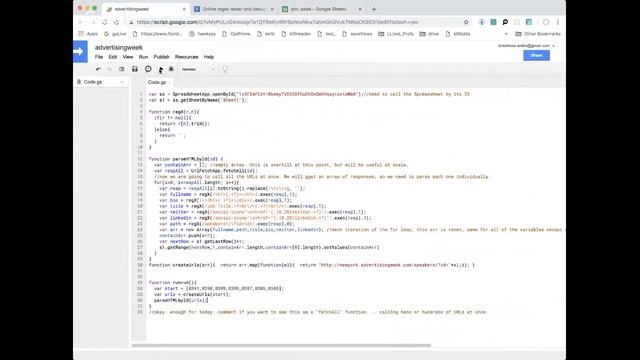Click the 'var sl = ss.getSheetByName' code line
Image resolution: width=640 pixels, height=360 pixels.
(x=198, y=100)
